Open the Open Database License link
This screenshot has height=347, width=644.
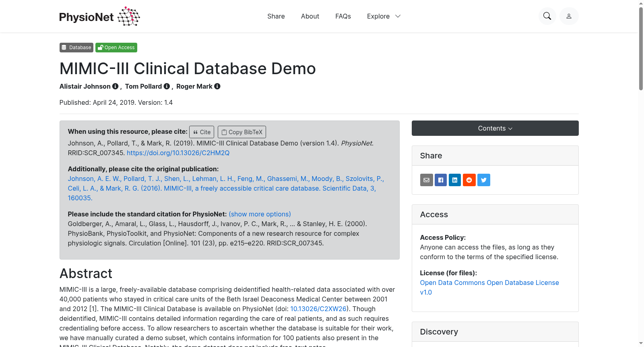click(x=489, y=287)
